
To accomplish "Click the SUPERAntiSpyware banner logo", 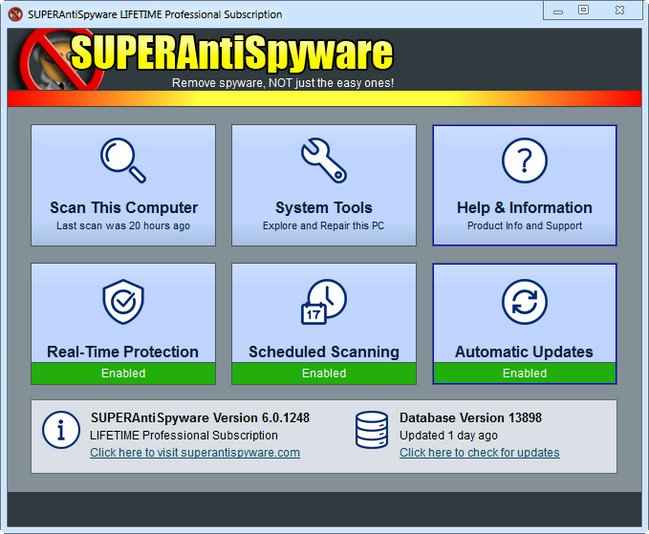I will (x=207, y=59).
